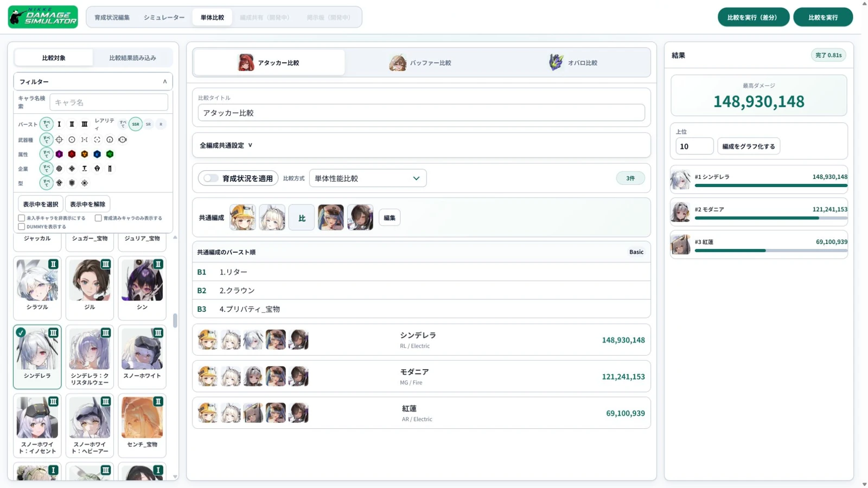868x488 pixels.
Task: Open 比較結果読み込み tab
Action: (132, 58)
